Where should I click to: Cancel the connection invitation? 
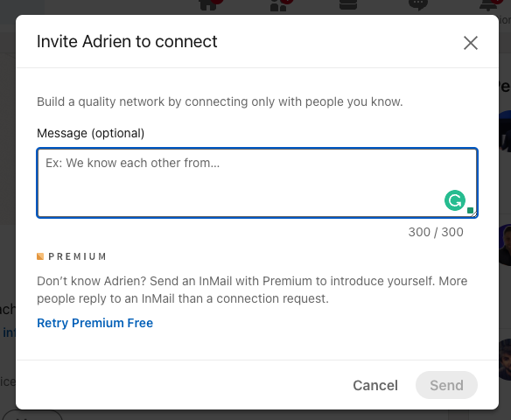coord(375,385)
